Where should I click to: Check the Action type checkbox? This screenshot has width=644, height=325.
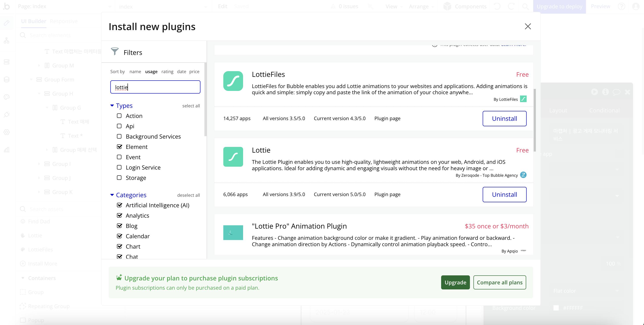119,116
